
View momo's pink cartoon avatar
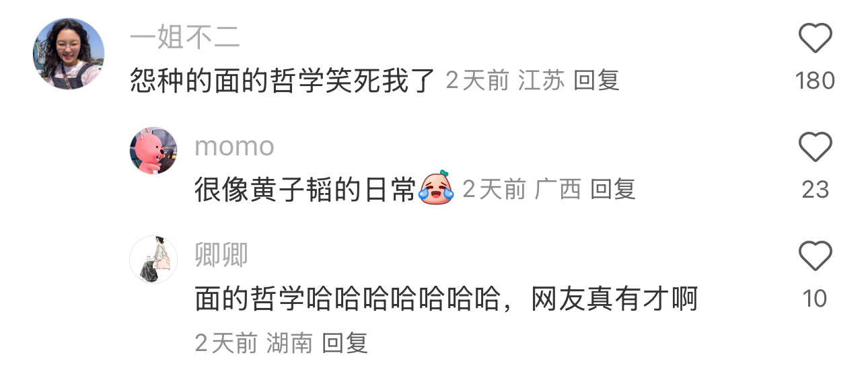(153, 151)
